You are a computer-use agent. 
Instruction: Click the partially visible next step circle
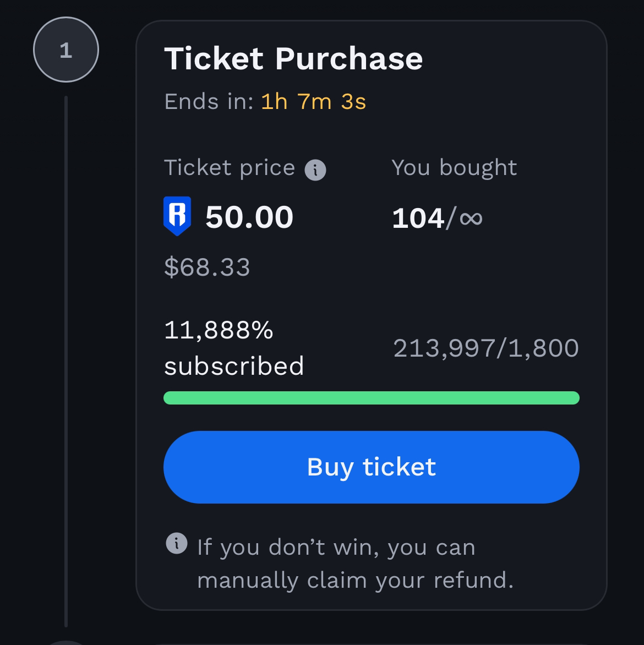[66, 642]
